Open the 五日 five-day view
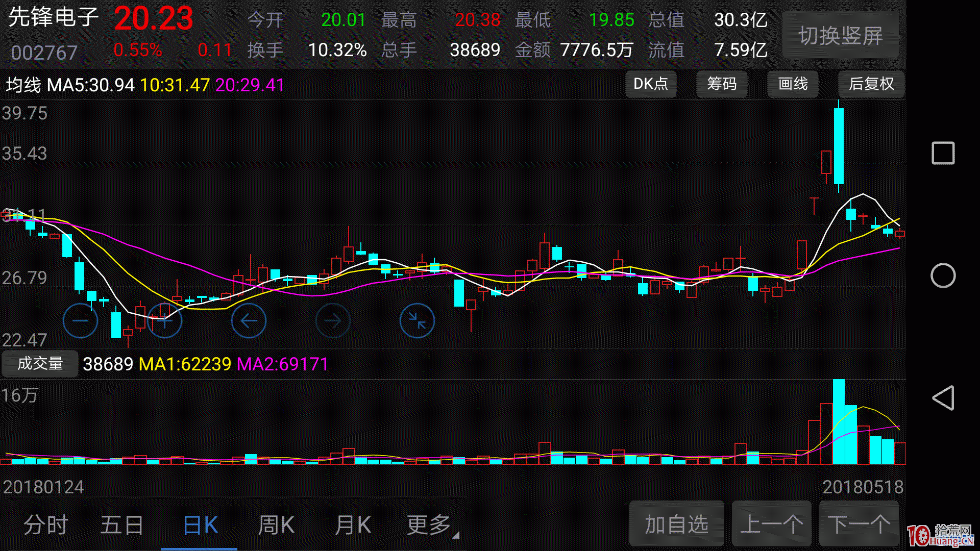 (121, 524)
